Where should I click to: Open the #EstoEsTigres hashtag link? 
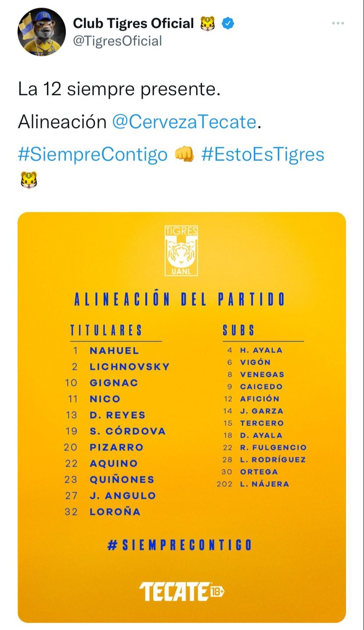coord(263,154)
